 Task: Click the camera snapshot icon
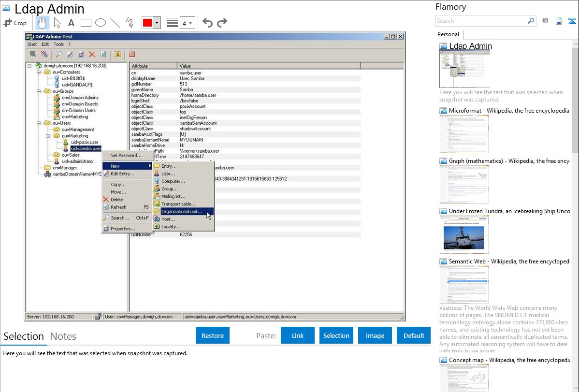point(545,21)
